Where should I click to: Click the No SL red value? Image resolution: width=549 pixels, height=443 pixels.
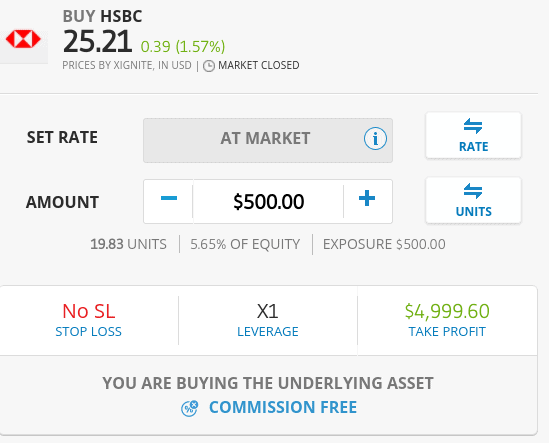pos(89,311)
